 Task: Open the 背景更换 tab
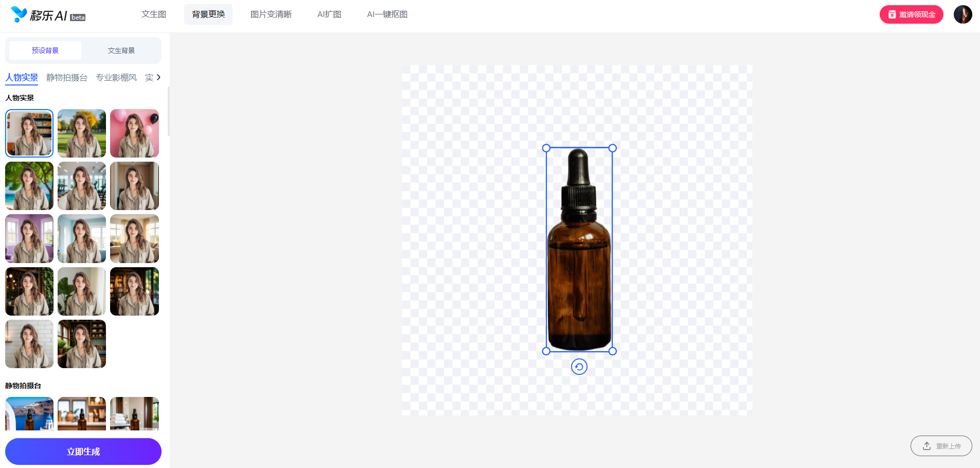(x=208, y=14)
